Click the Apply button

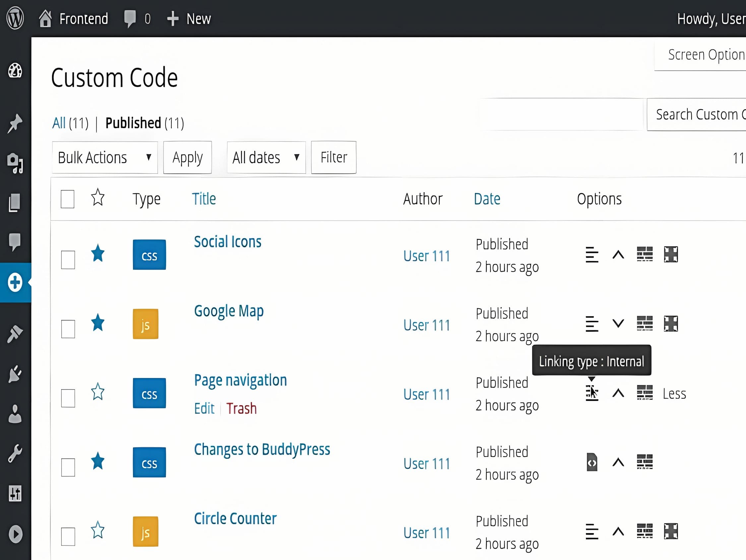click(188, 157)
